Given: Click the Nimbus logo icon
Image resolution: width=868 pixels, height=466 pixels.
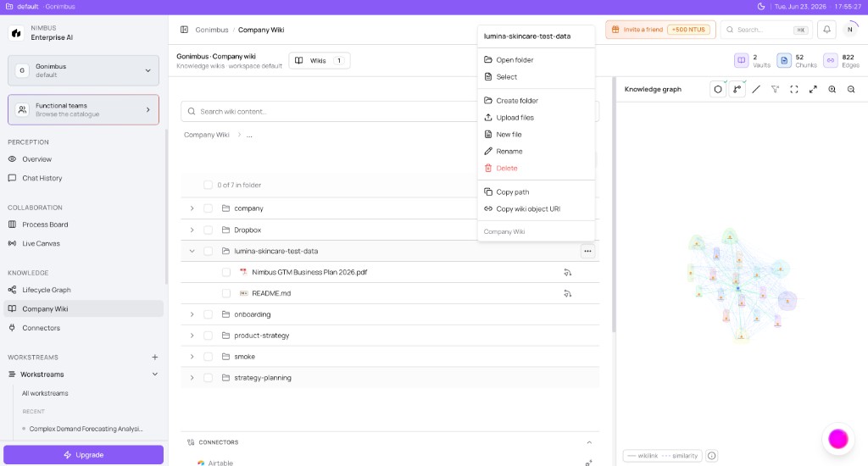Looking at the screenshot, I should (16, 33).
